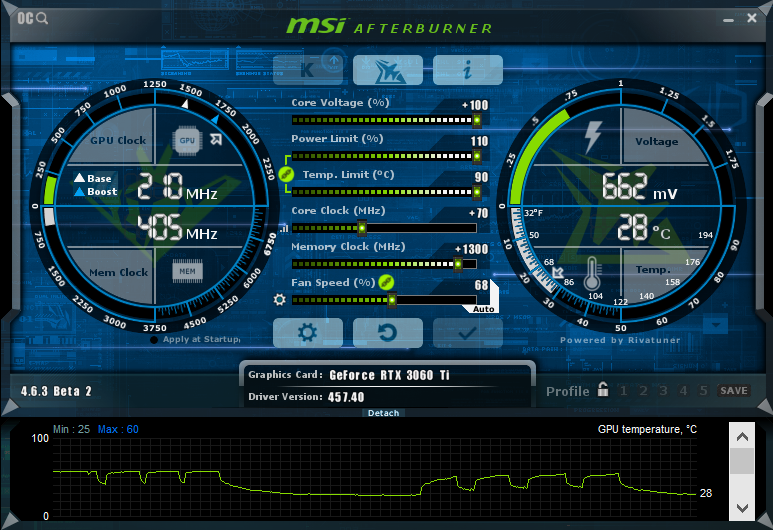Image resolution: width=773 pixels, height=530 pixels.
Task: Click the GeForce RTX 3060 Ti text
Action: (x=389, y=376)
